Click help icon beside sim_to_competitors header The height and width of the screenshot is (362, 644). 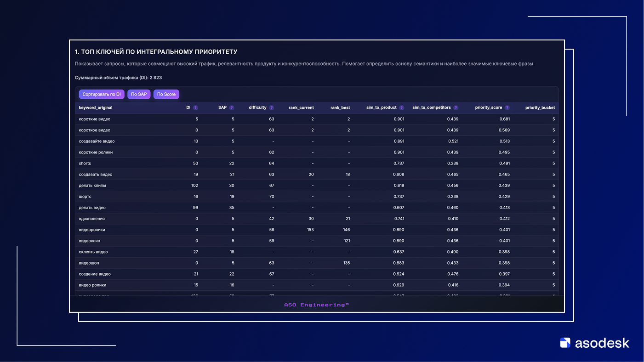click(456, 108)
